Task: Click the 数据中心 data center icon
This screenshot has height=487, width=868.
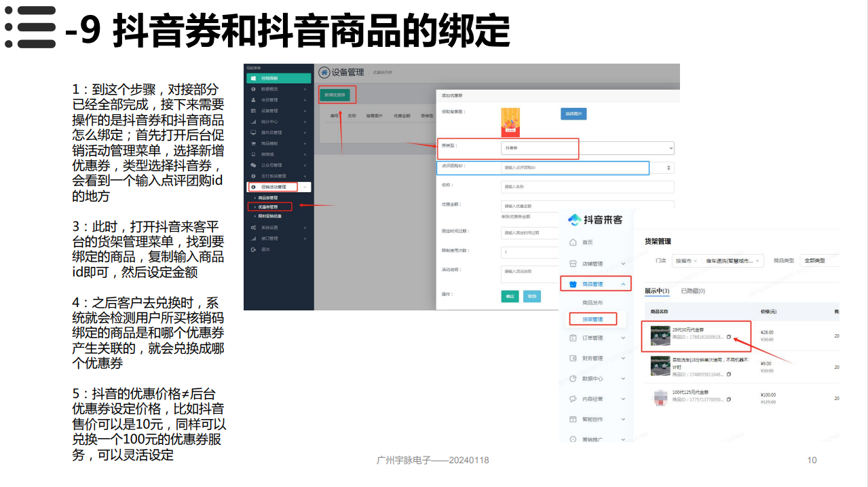Action: tap(573, 377)
